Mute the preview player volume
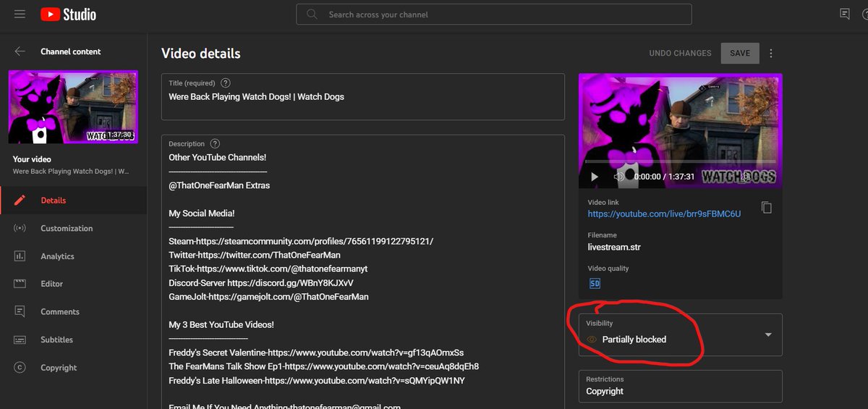The height and width of the screenshot is (409, 868). click(619, 177)
